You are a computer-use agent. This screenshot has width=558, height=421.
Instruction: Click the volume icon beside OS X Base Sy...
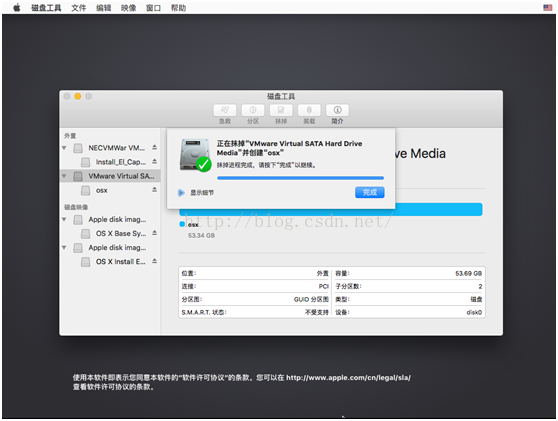pyautogui.click(x=85, y=234)
